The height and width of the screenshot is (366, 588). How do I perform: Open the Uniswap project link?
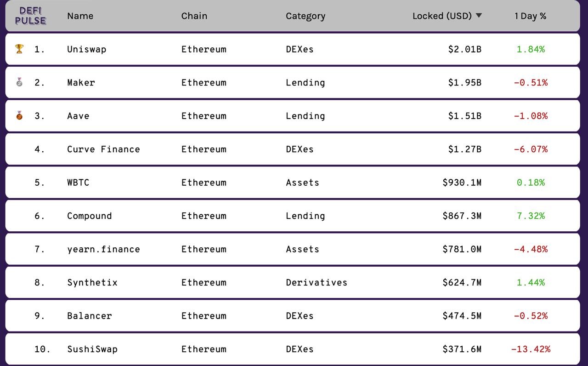pyautogui.click(x=86, y=49)
